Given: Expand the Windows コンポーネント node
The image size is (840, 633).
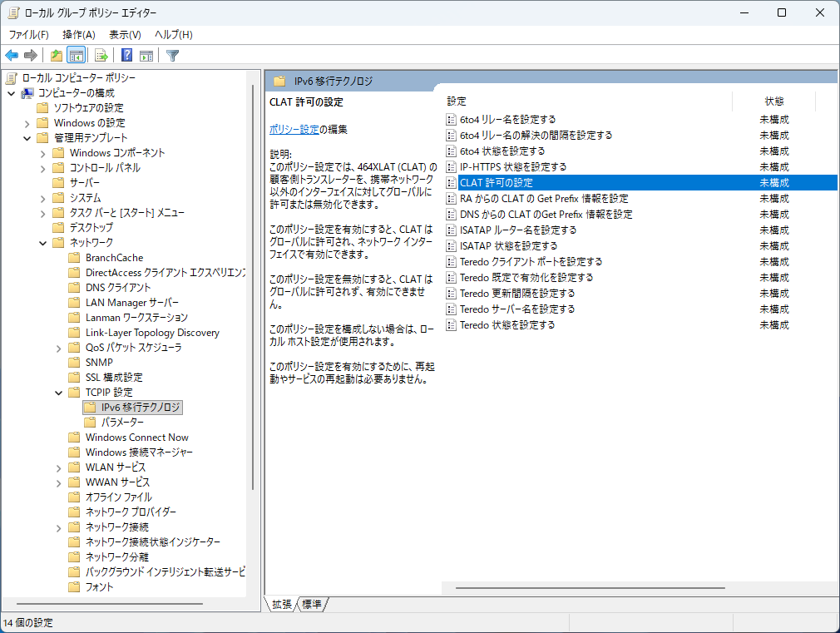Looking at the screenshot, I should click(x=43, y=153).
